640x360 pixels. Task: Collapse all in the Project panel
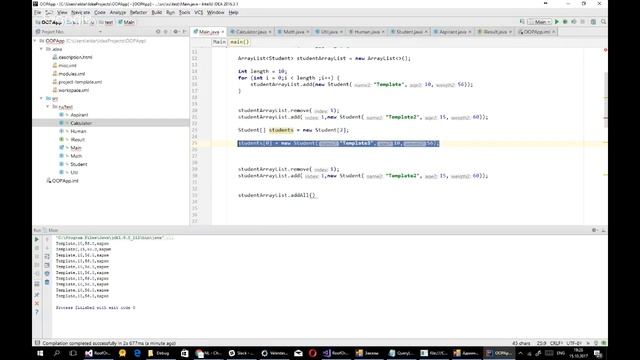pyautogui.click(x=166, y=31)
